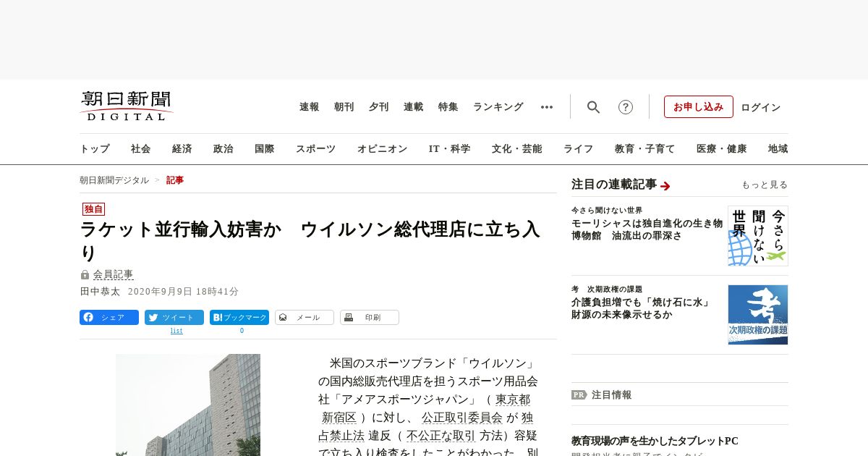The height and width of the screenshot is (456, 868).
Task: Click the article building photo
Action: point(188,405)
